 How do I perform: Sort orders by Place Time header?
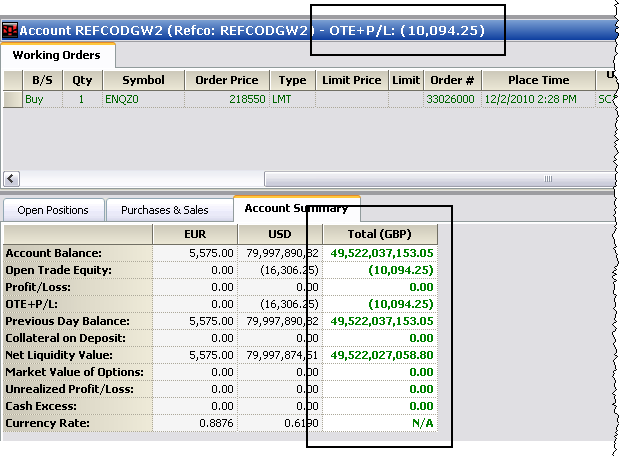538,80
